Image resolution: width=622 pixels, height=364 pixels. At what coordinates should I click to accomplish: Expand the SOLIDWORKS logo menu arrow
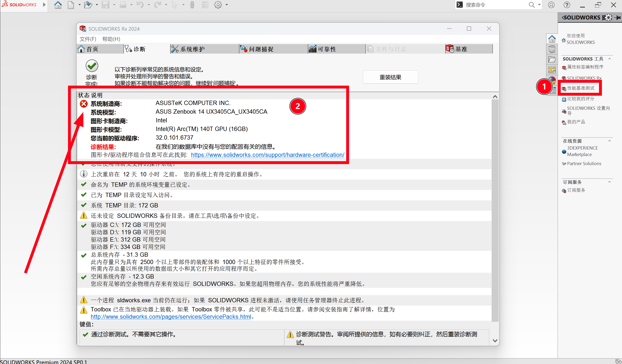pos(45,5)
